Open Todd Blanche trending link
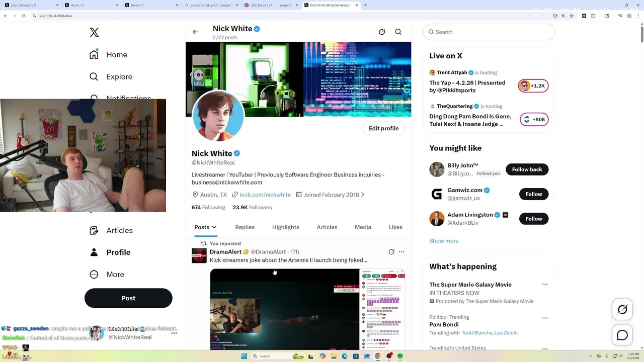 (477, 333)
